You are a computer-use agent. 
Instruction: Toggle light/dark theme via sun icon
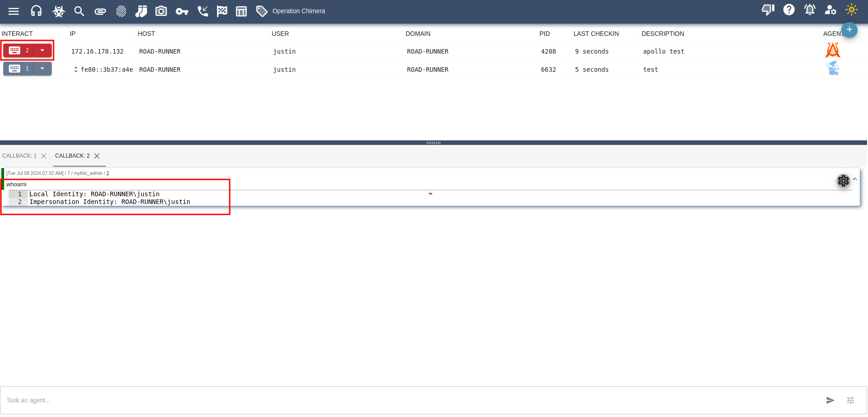click(x=852, y=10)
